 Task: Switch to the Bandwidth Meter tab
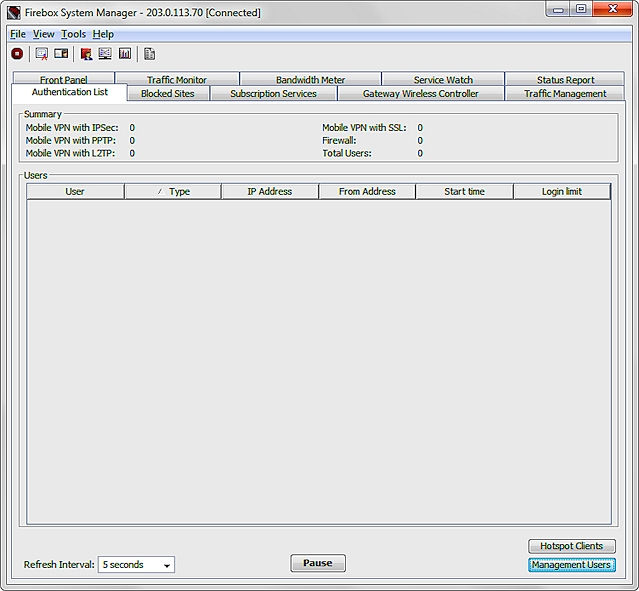pos(310,80)
